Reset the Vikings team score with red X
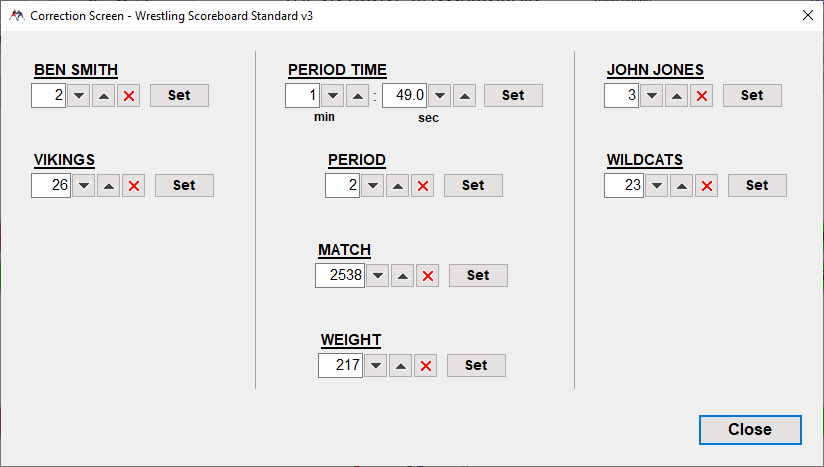The image size is (824, 467). pyautogui.click(x=134, y=186)
